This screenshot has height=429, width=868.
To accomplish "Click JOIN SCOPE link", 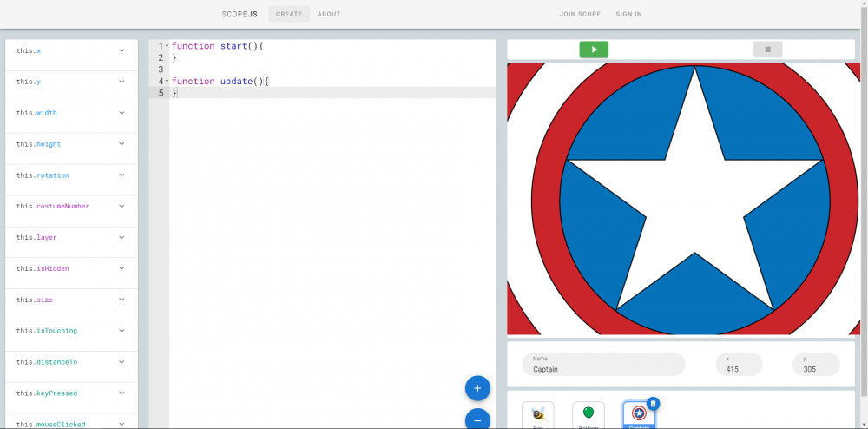I will click(580, 15).
